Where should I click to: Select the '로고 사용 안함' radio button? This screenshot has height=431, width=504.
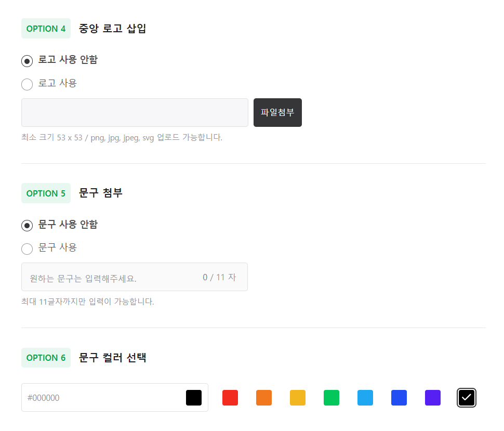tap(27, 61)
